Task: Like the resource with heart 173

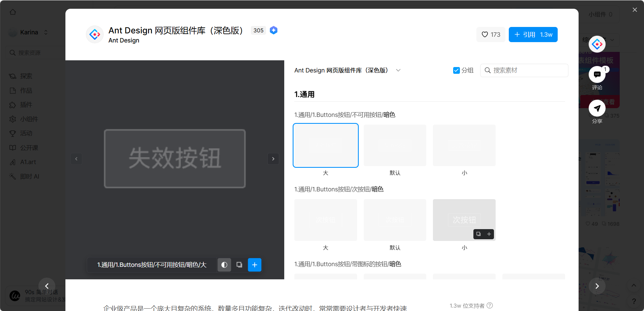Action: click(491, 35)
